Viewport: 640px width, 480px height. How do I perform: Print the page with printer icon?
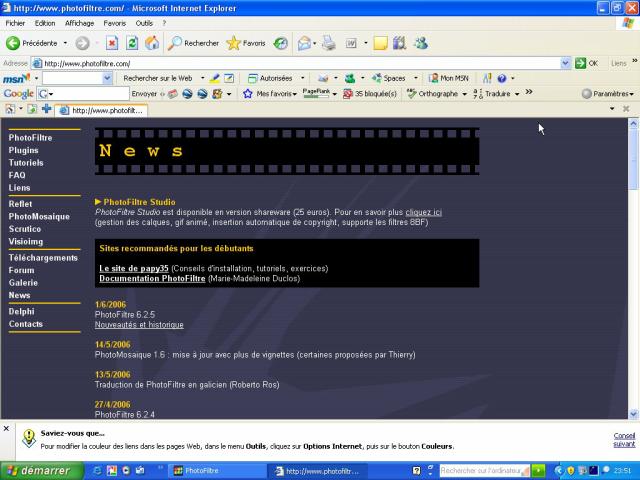(x=329, y=43)
